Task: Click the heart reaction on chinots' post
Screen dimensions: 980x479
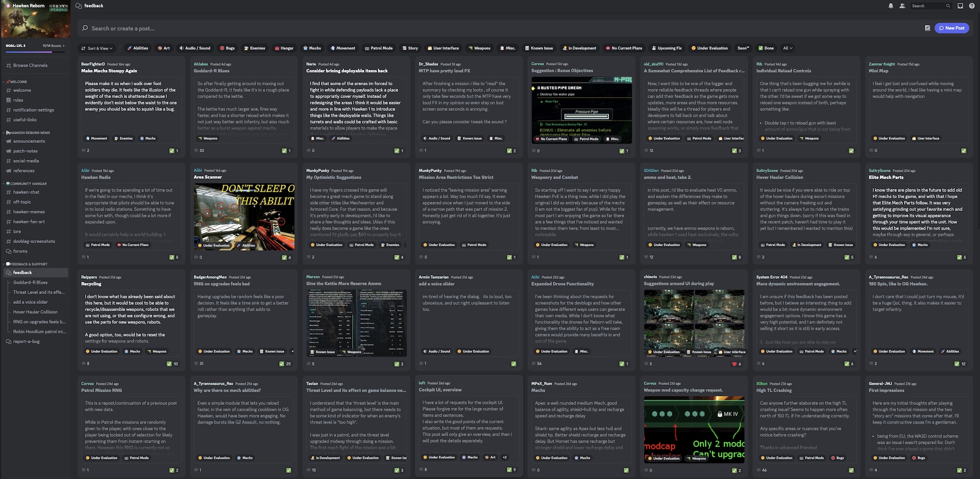Action: coord(734,364)
